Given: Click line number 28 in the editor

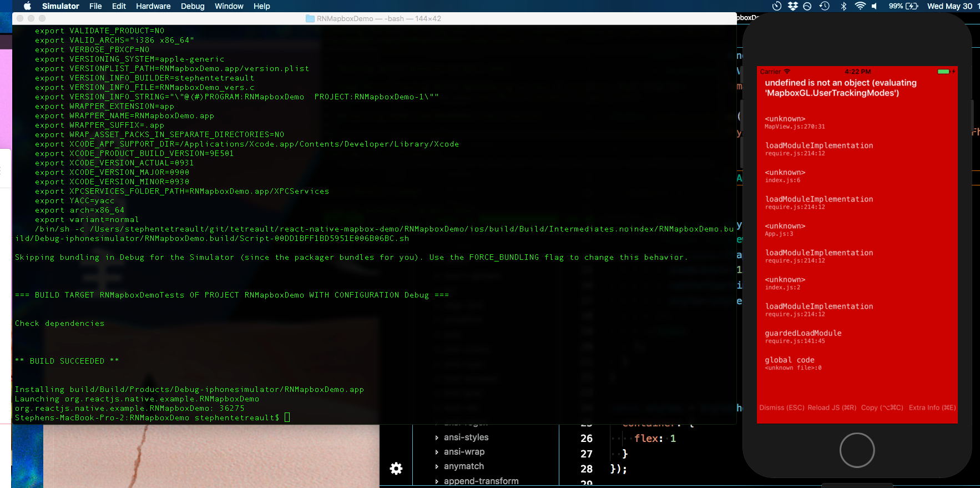Looking at the screenshot, I should pyautogui.click(x=587, y=469).
